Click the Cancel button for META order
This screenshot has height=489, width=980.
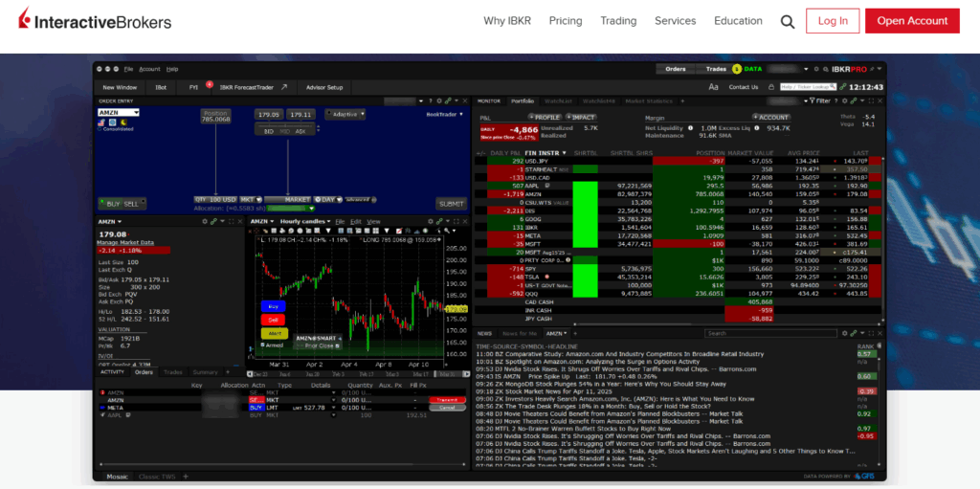click(448, 407)
